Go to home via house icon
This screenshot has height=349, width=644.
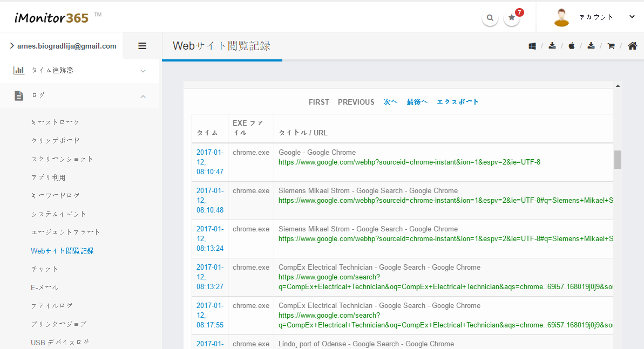point(633,45)
